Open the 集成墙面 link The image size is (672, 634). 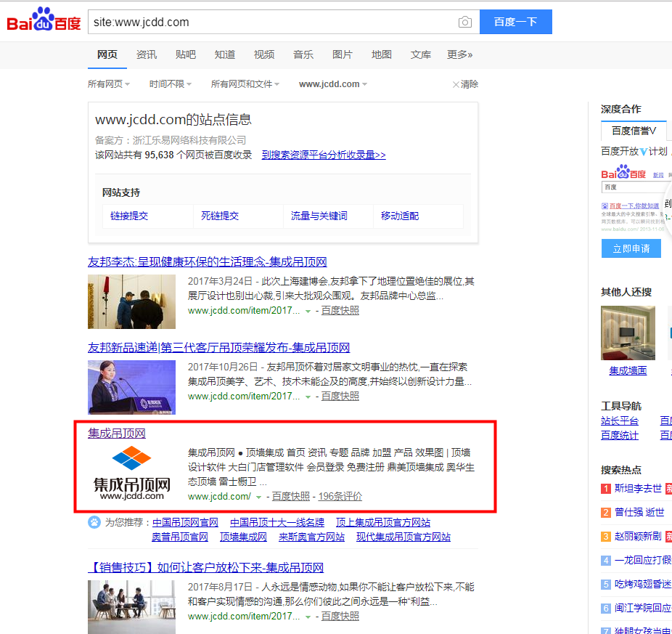pos(628,371)
